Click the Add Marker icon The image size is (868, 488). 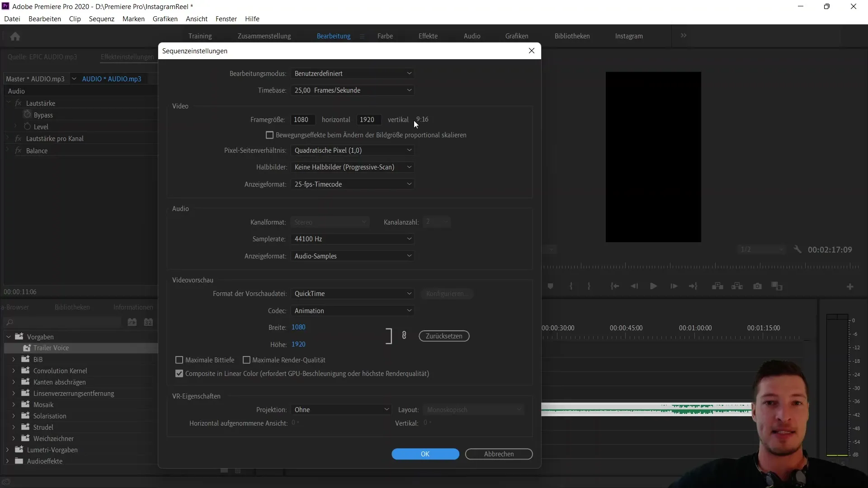(550, 286)
